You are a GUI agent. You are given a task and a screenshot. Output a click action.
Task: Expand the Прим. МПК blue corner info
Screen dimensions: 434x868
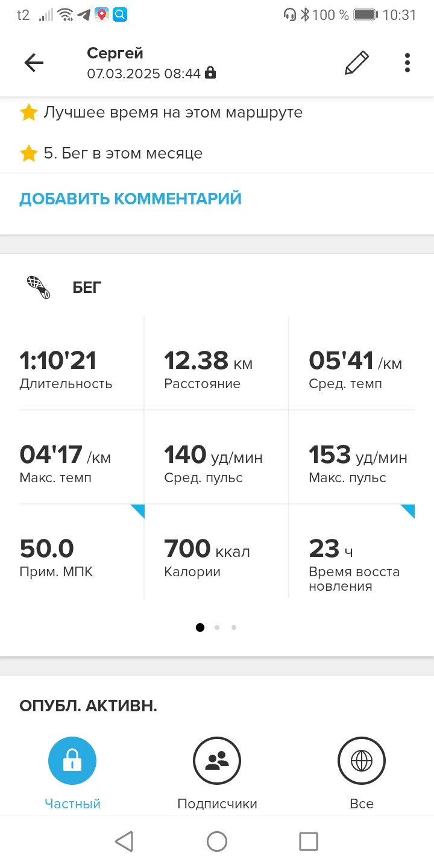137,511
